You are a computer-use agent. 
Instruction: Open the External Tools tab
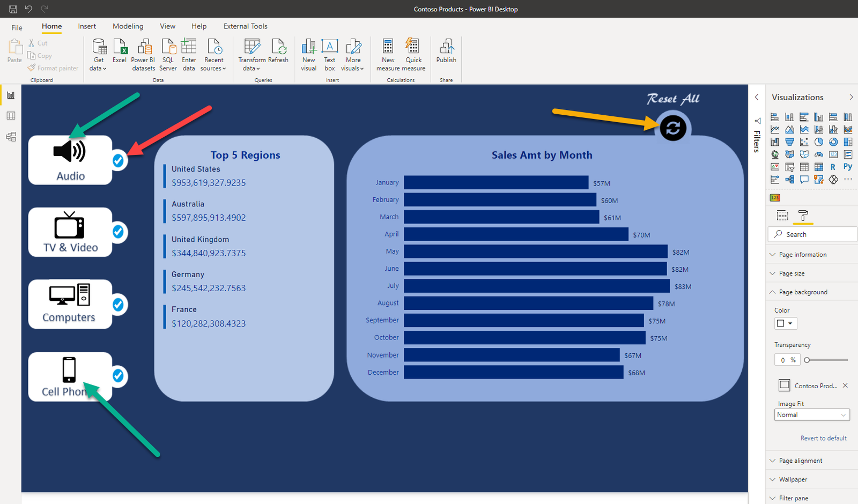point(246,26)
